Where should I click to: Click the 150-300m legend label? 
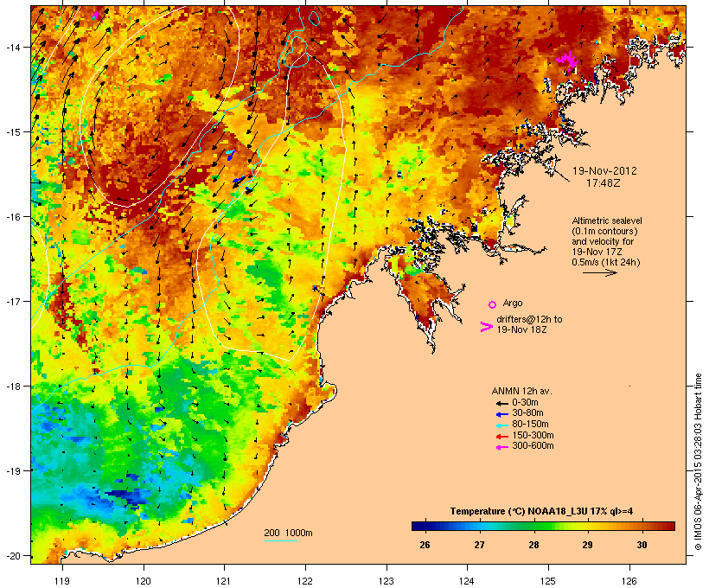pyautogui.click(x=533, y=435)
